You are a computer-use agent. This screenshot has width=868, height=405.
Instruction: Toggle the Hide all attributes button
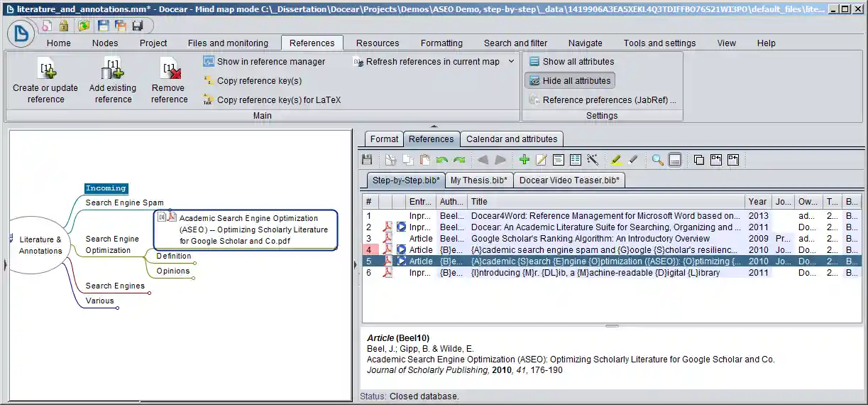tap(569, 81)
